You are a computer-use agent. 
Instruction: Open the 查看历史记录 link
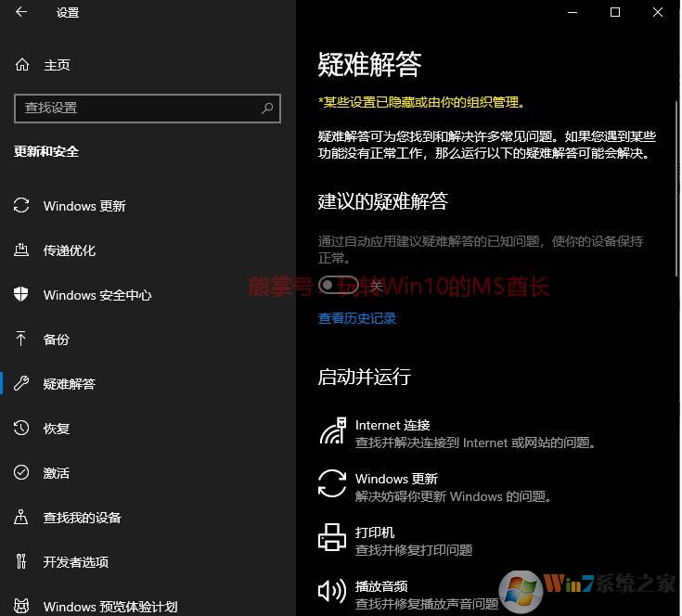(x=357, y=318)
